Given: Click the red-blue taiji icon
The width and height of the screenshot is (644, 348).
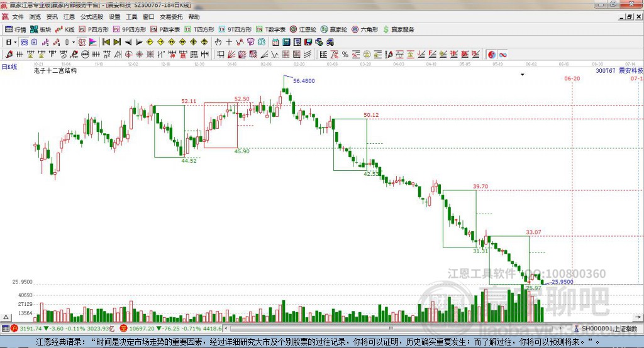Looking at the screenshot, I should coord(492,54).
